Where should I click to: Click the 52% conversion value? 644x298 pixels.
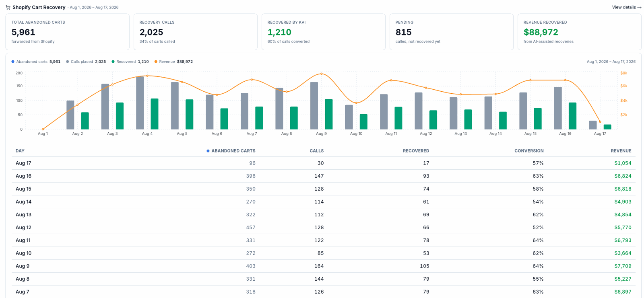tap(538, 228)
